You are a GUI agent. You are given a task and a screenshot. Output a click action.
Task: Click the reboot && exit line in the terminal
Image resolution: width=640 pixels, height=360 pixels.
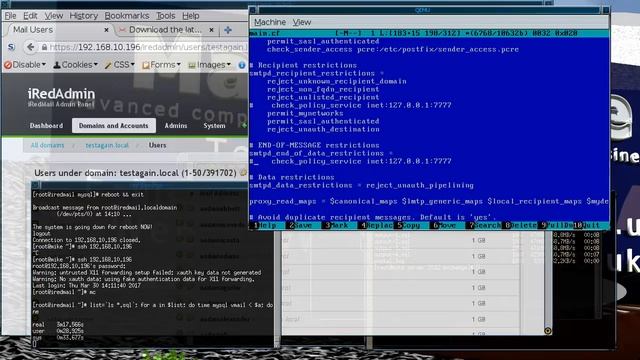coord(88,195)
